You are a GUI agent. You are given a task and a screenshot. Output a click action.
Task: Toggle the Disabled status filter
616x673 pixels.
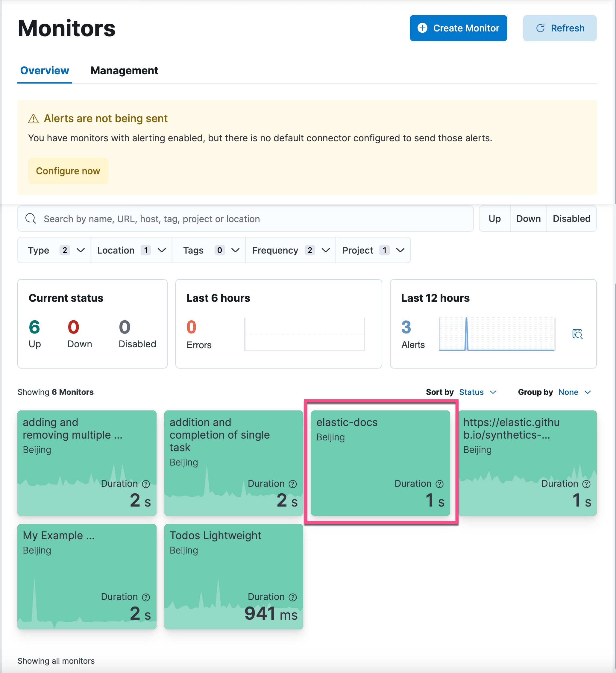tap(571, 219)
